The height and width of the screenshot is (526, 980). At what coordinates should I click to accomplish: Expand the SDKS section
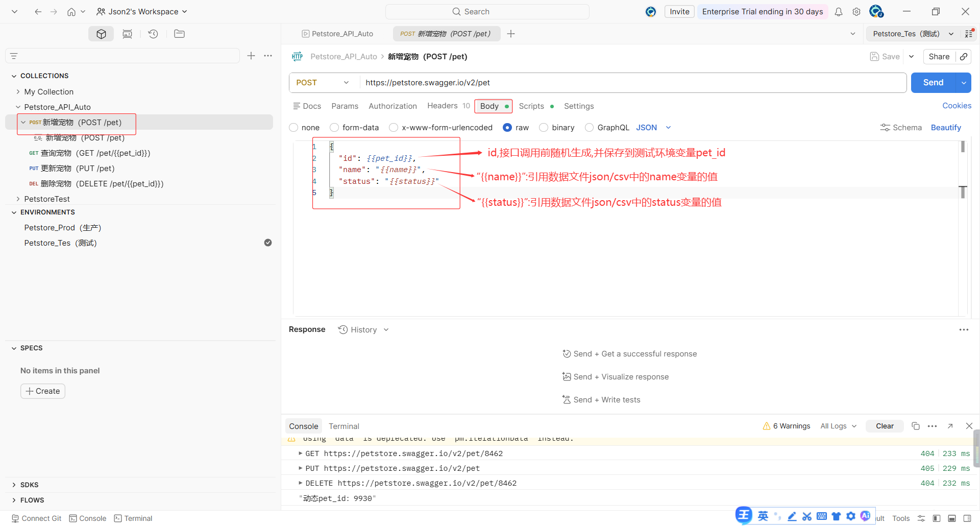coord(14,485)
